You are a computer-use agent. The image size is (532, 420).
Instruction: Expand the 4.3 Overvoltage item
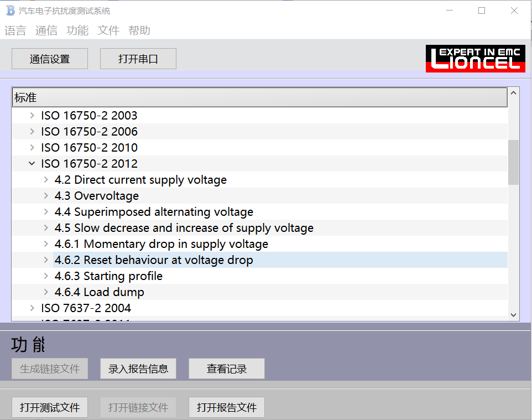click(x=46, y=196)
